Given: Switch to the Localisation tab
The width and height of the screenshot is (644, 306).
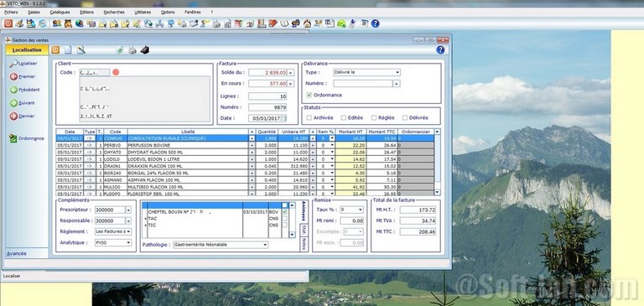Looking at the screenshot, I should [x=27, y=50].
